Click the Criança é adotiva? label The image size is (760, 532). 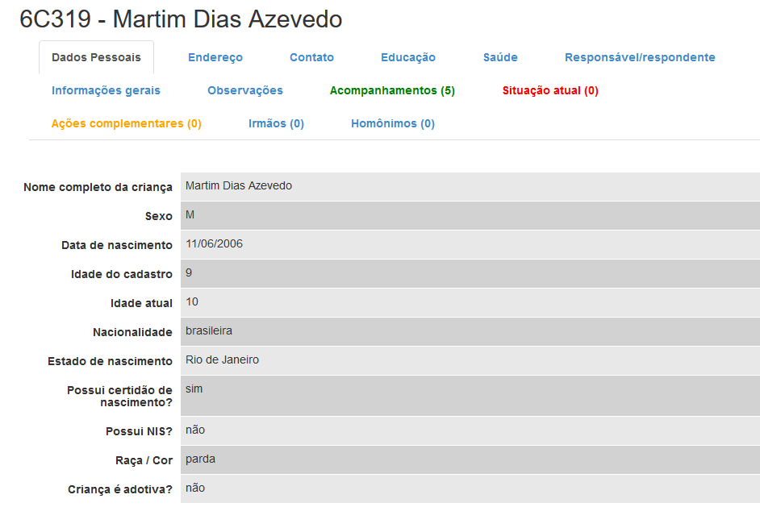coord(120,490)
